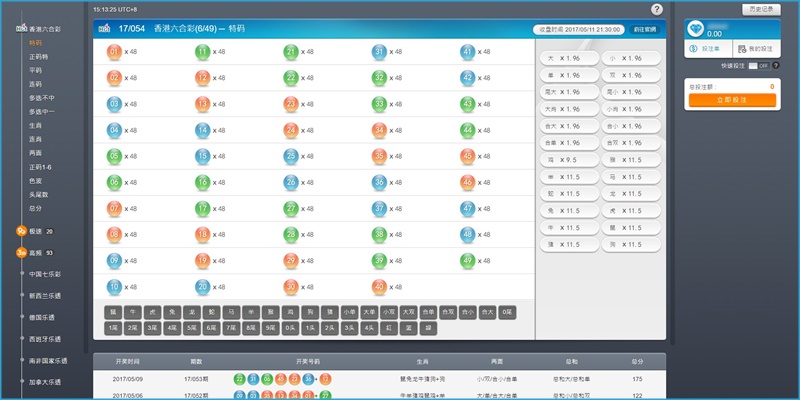Expand the 中国七乐彩 sidebar entry

pyautogui.click(x=45, y=274)
